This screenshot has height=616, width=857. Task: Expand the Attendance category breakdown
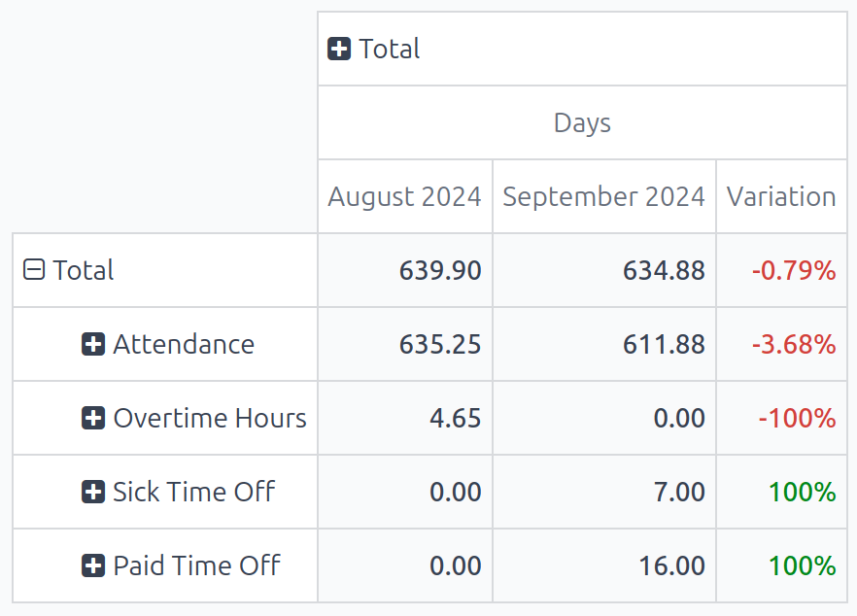[x=92, y=343]
